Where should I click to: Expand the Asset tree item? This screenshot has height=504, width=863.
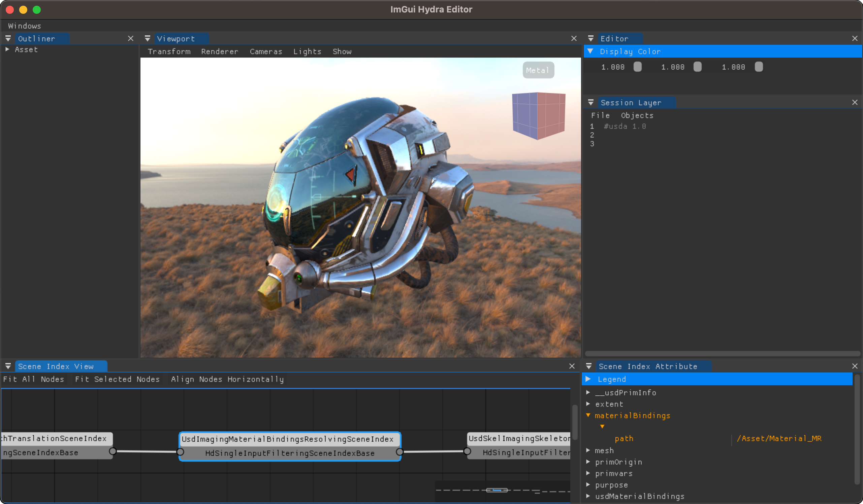pyautogui.click(x=7, y=49)
